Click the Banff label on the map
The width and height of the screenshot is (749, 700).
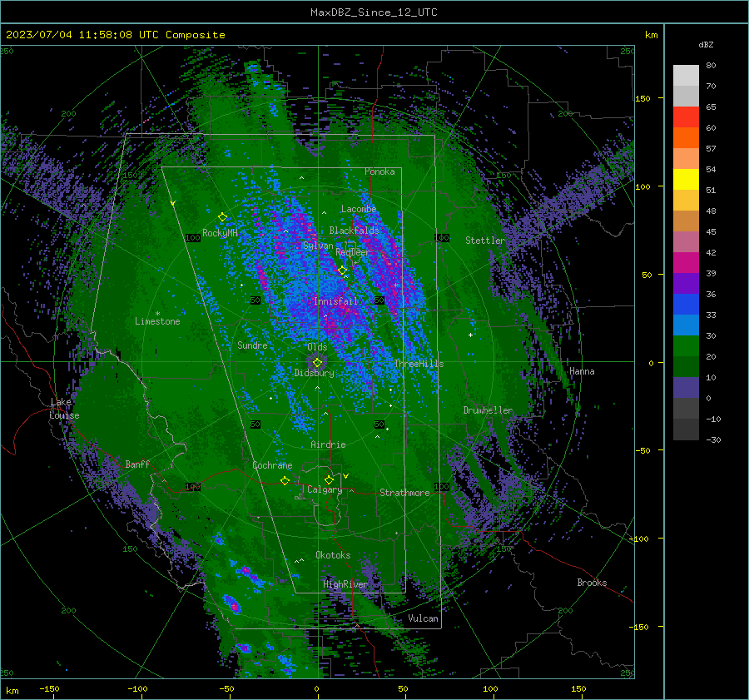(x=137, y=464)
